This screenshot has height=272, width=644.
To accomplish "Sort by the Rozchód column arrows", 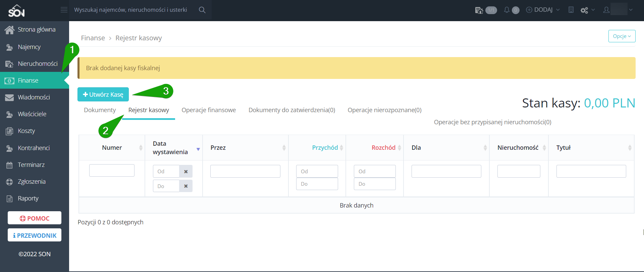I will (399, 148).
